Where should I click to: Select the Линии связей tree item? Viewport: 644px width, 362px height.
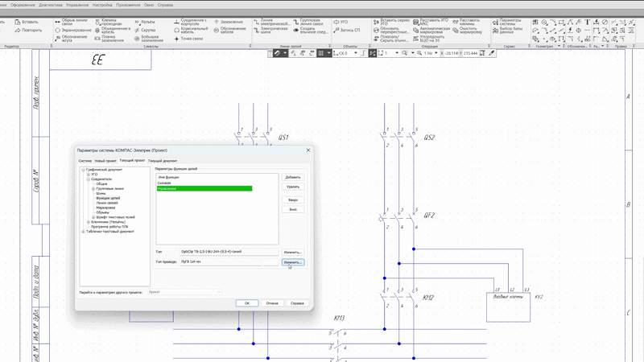click(107, 203)
